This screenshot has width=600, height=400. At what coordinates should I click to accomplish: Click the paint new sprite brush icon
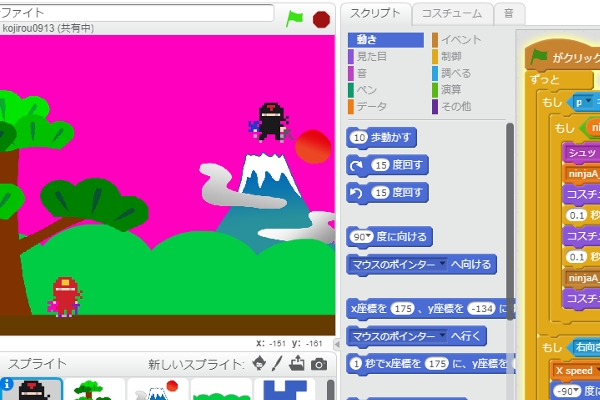[279, 363]
